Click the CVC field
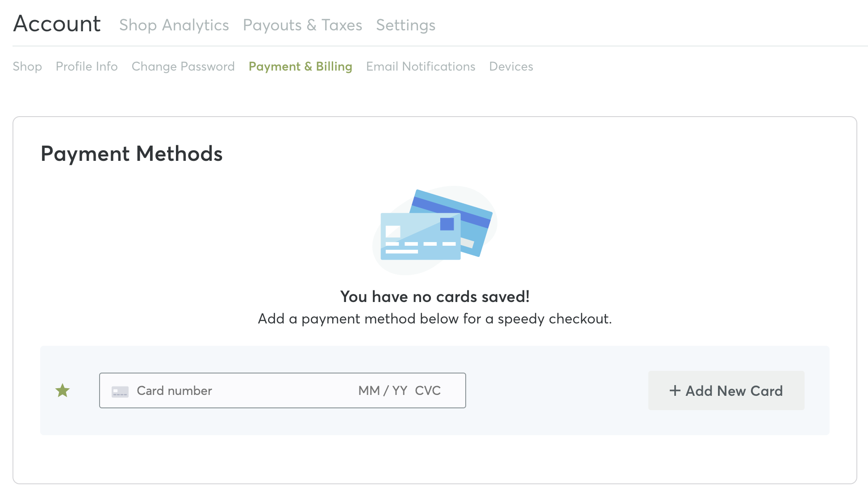This screenshot has height=495, width=868. [428, 391]
